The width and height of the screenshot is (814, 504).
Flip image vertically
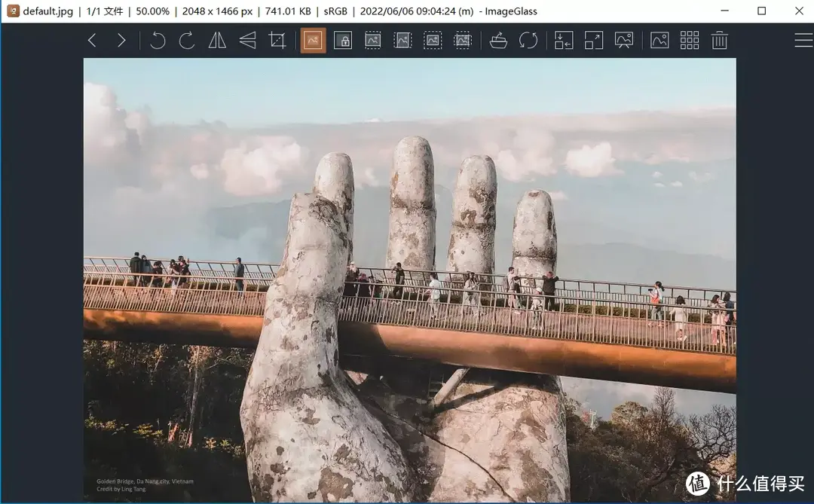click(248, 41)
